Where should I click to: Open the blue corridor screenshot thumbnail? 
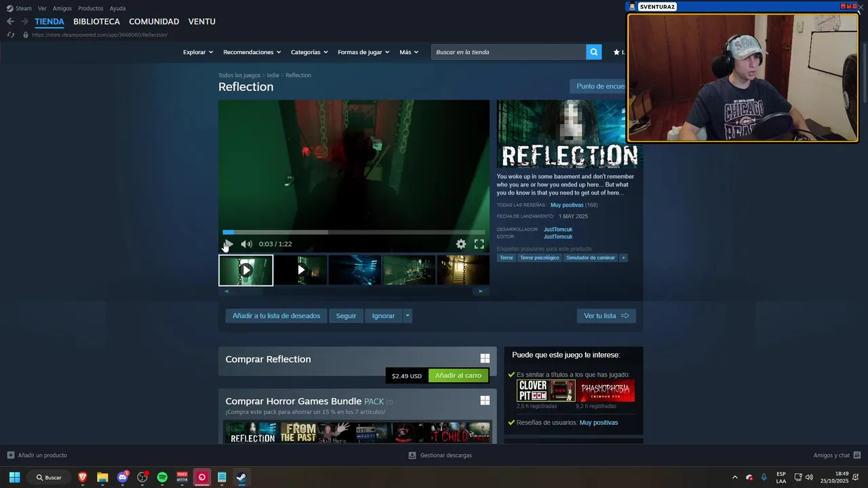355,270
